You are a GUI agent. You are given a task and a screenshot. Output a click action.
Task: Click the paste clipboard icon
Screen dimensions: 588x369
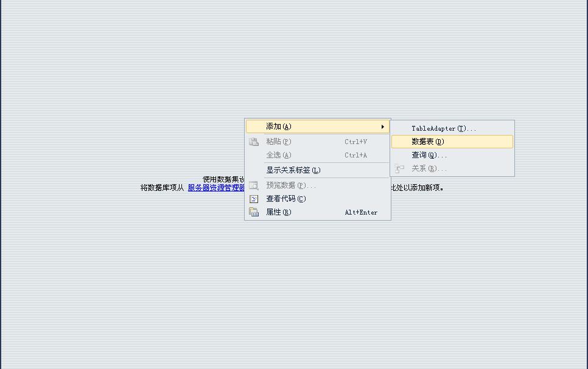pos(254,142)
